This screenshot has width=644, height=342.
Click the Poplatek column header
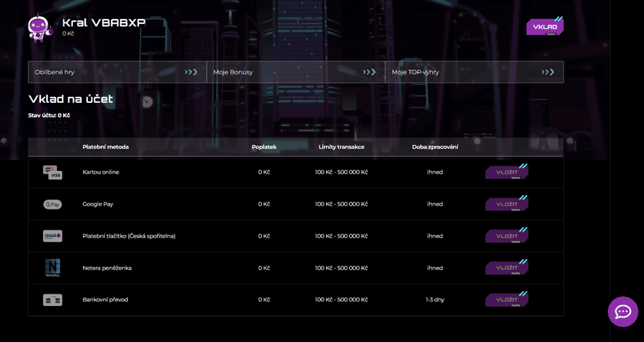click(x=264, y=147)
